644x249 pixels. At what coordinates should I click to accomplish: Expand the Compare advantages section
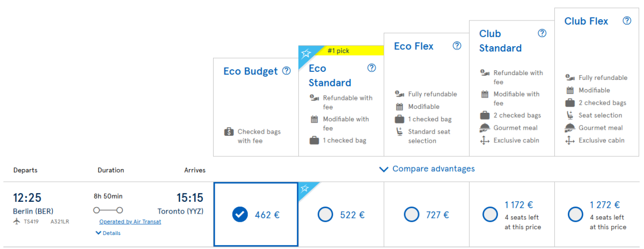click(x=427, y=169)
